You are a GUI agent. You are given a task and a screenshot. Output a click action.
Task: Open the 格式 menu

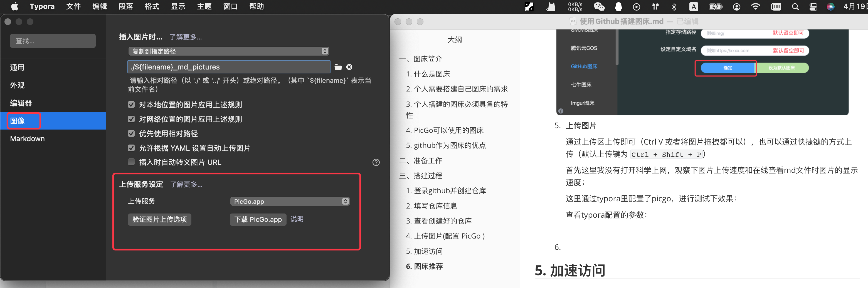point(152,6)
